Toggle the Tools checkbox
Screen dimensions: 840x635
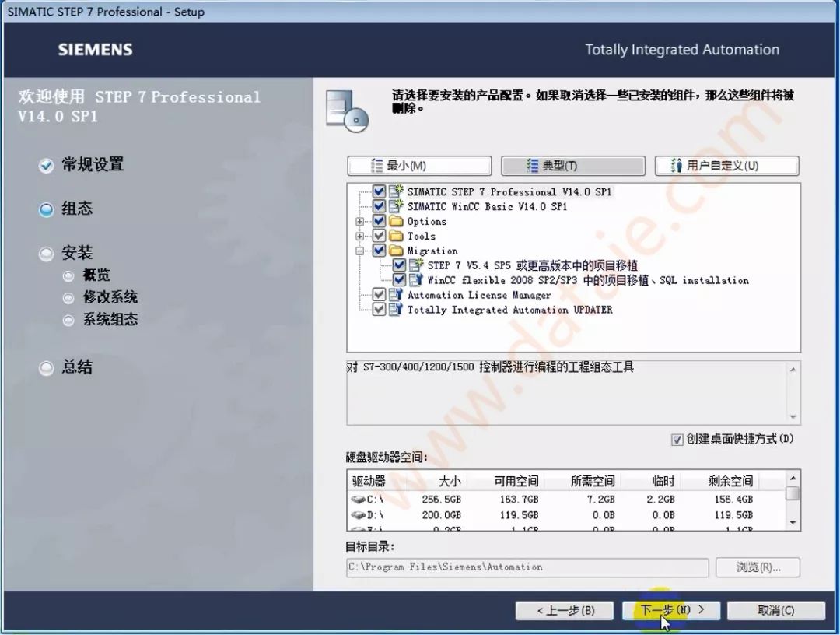pyautogui.click(x=380, y=236)
